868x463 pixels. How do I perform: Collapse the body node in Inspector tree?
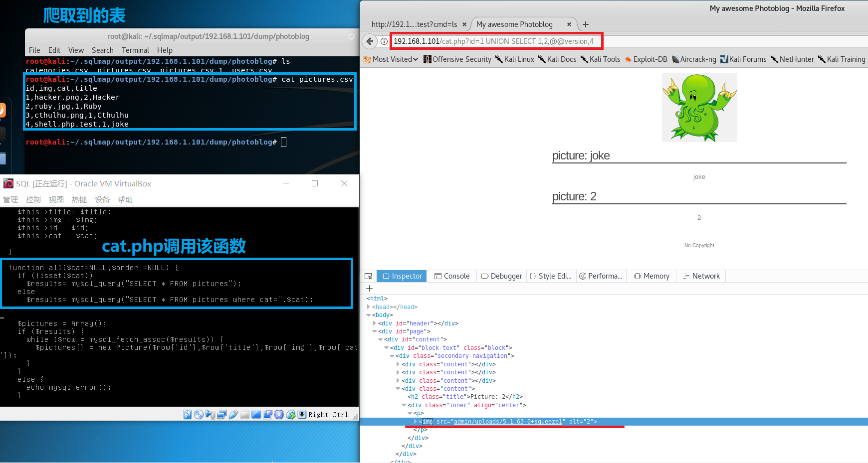[369, 315]
